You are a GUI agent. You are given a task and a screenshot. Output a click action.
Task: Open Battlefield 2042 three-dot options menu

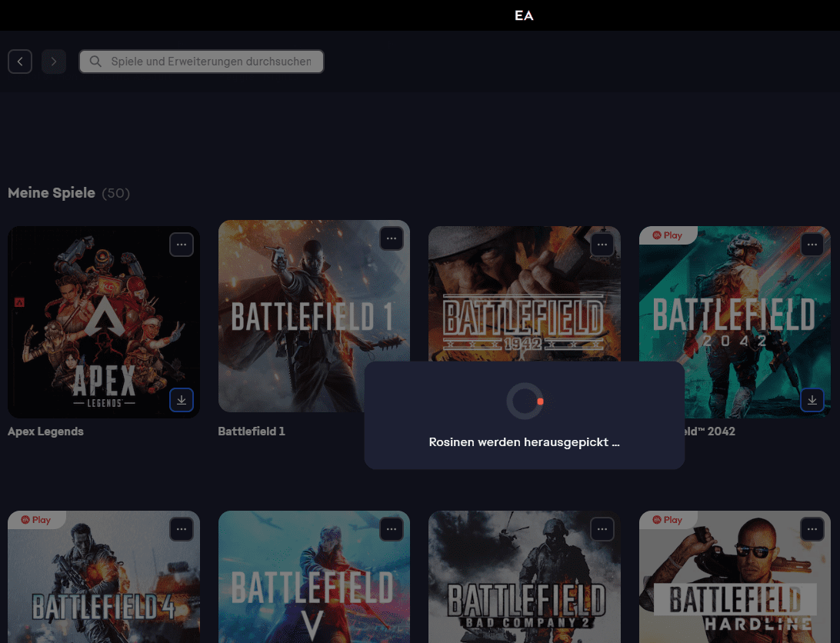(812, 245)
